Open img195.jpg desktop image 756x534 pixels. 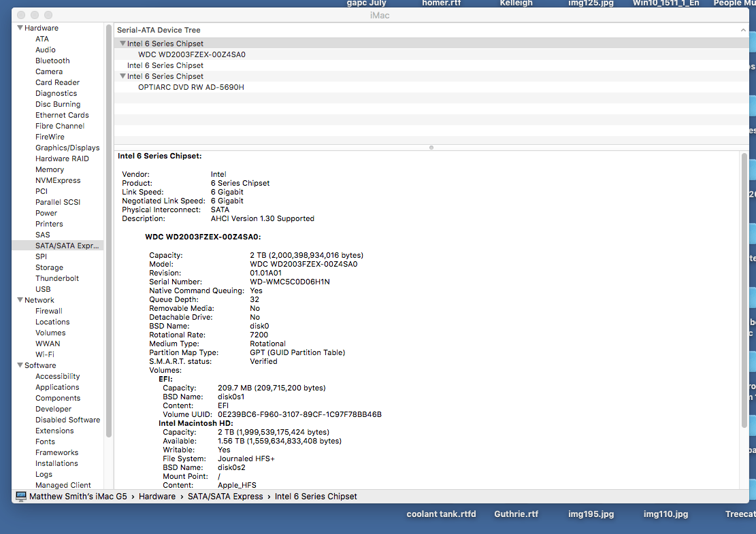pyautogui.click(x=591, y=514)
